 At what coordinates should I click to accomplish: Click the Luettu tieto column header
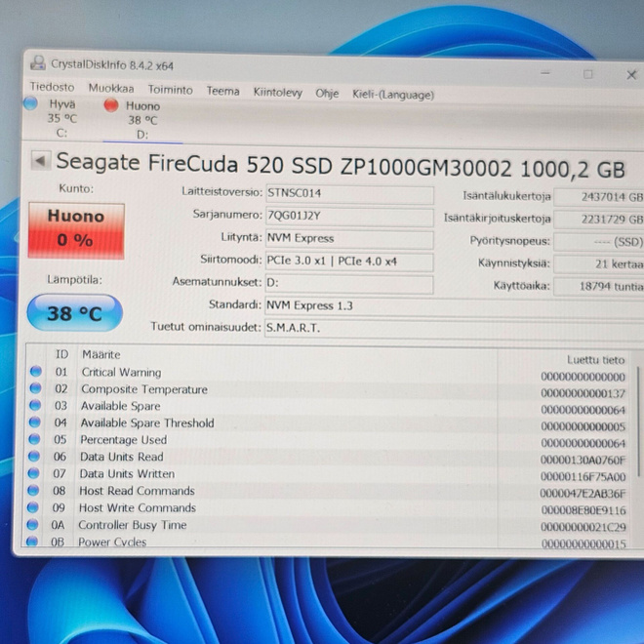pos(595,360)
